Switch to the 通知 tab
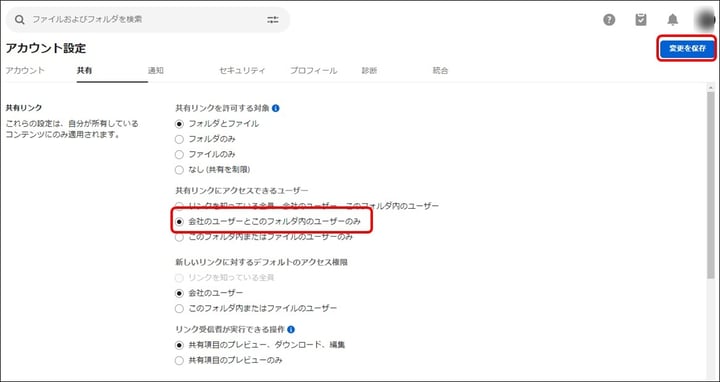Image resolution: width=720 pixels, height=382 pixels. (x=156, y=71)
